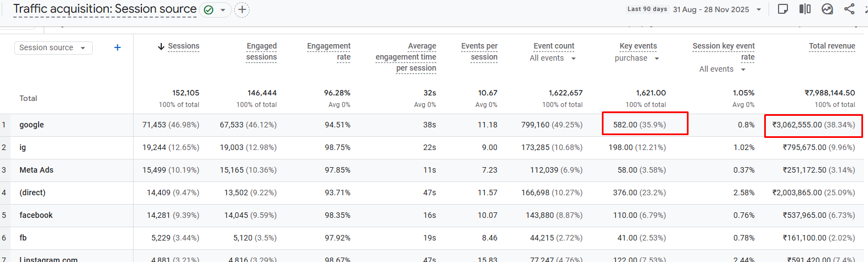Click the Engaged sessions column header
The height and width of the screenshot is (262, 868).
tap(261, 51)
